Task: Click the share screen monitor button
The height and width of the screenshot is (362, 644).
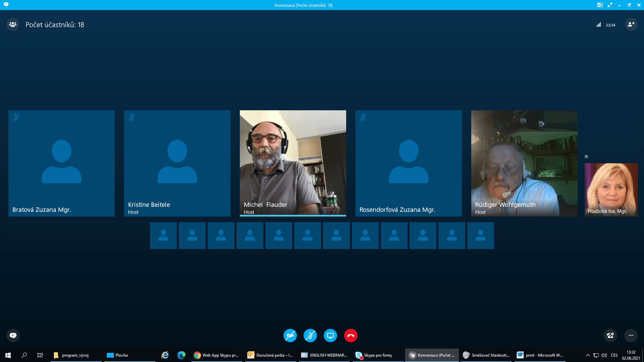Action: [x=330, y=336]
